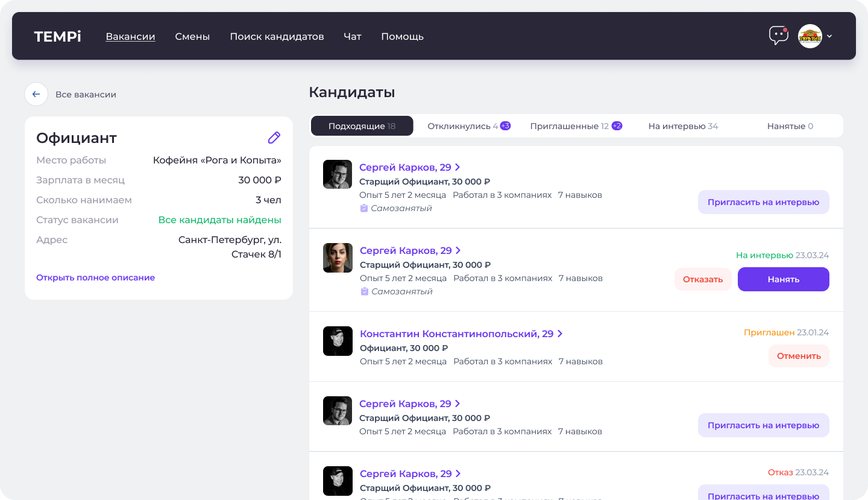Click the woman's candidate photo

pyautogui.click(x=338, y=258)
